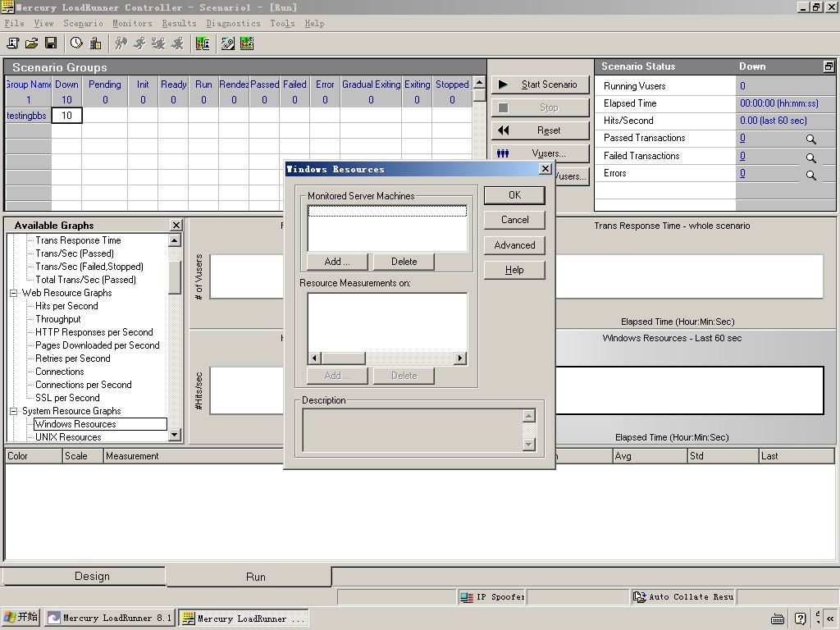Click the magnifier beside Passed Transactions
Screen dimensions: 840x630
point(811,139)
